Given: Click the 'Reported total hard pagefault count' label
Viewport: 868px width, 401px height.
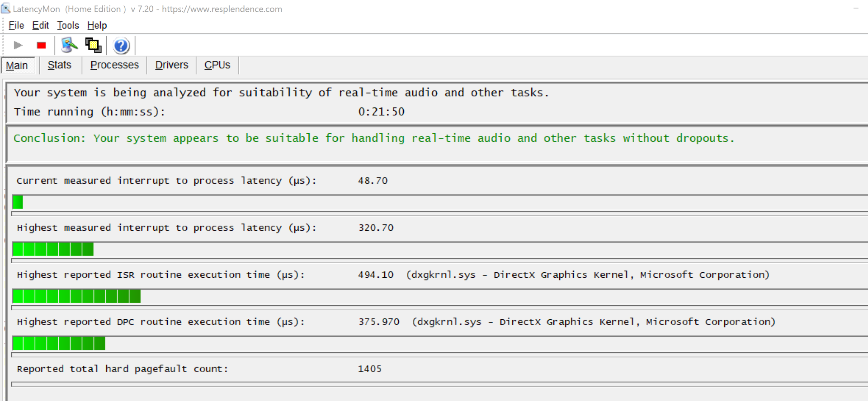Looking at the screenshot, I should click(x=123, y=369).
